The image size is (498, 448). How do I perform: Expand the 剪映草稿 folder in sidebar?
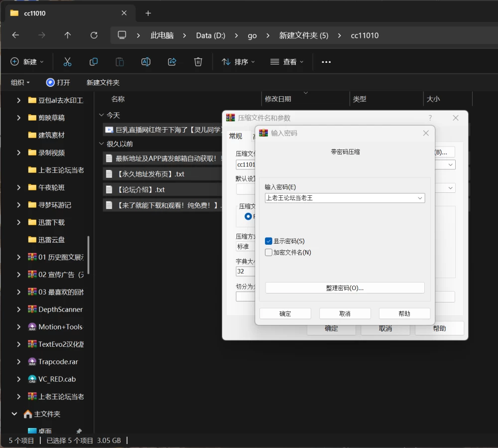coord(19,118)
